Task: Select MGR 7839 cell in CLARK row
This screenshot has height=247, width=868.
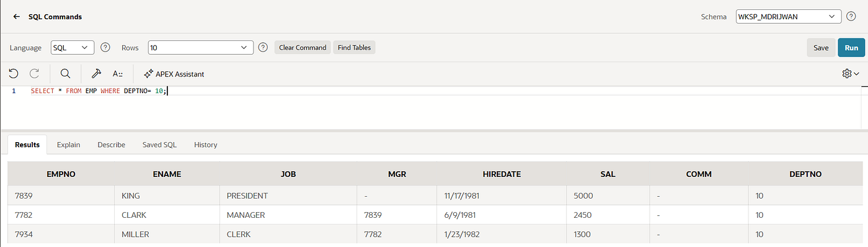Action: point(397,215)
